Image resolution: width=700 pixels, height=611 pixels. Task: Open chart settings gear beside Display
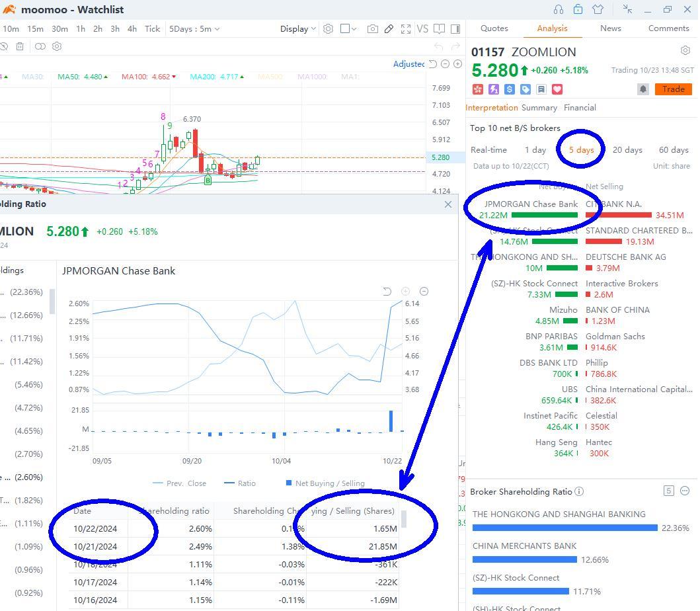point(328,29)
